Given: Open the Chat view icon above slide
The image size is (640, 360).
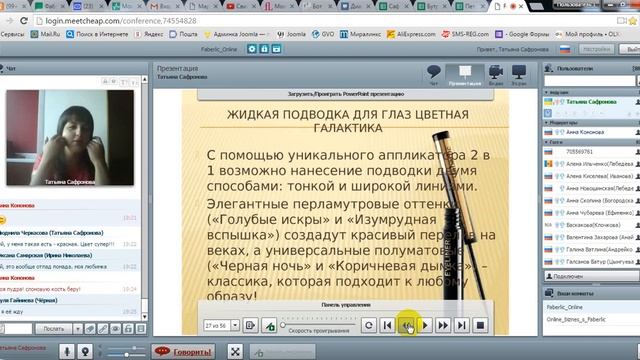Looking at the screenshot, I should 433,75.
